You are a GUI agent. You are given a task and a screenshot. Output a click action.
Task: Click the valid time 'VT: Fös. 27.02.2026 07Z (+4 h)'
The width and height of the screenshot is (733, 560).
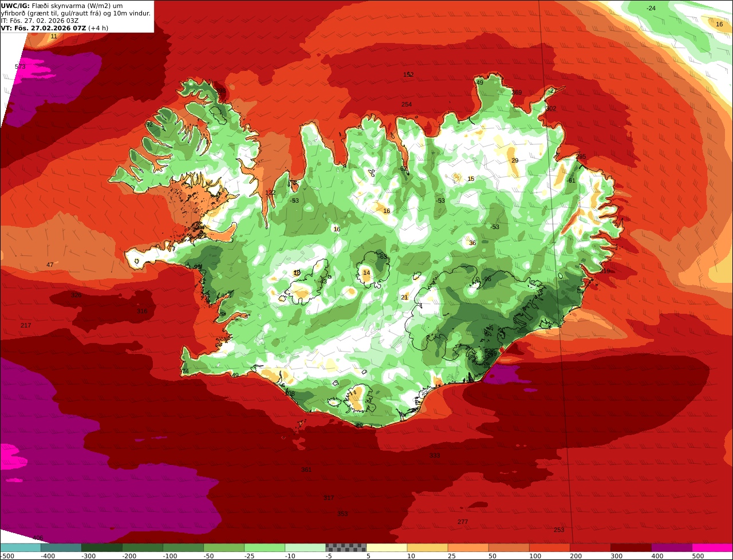(54, 28)
